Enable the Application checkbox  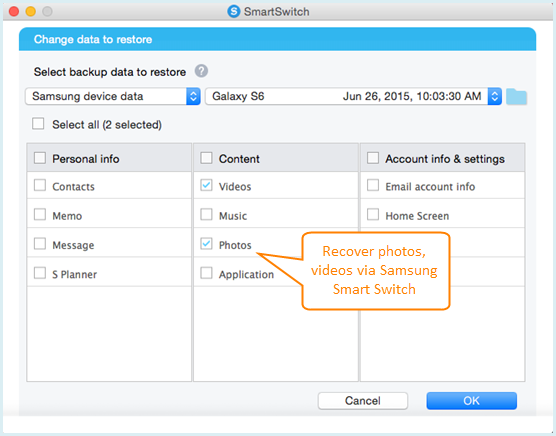(x=206, y=273)
